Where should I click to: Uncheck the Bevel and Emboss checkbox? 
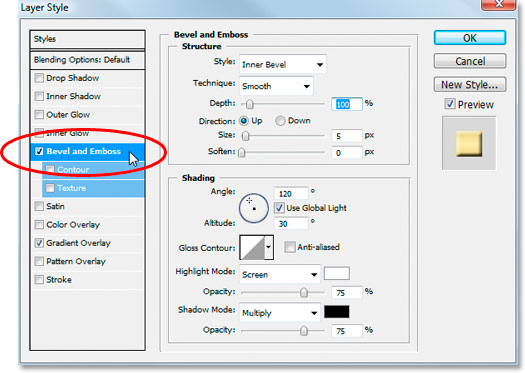pyautogui.click(x=39, y=151)
